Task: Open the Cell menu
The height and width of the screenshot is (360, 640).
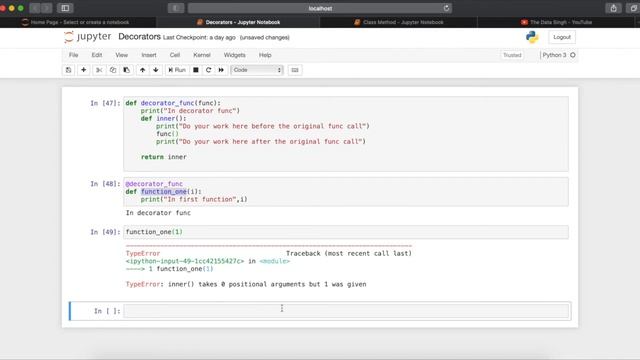Action: pyautogui.click(x=175, y=55)
